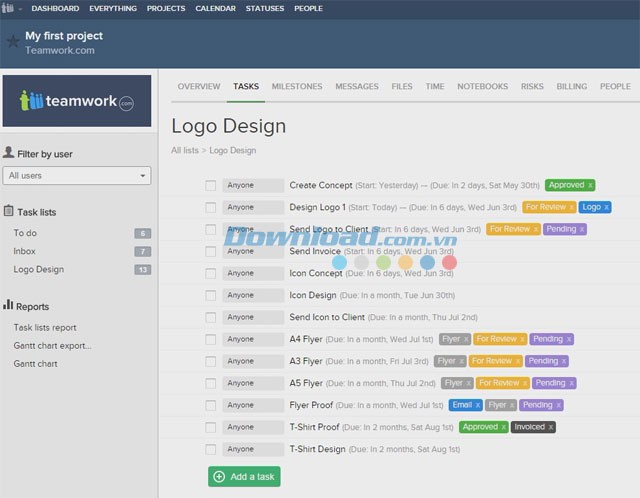Open the Task lists report link

45,328
